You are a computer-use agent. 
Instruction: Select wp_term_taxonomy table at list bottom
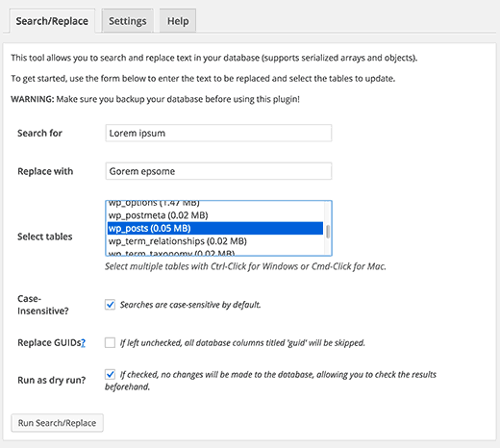(215, 253)
